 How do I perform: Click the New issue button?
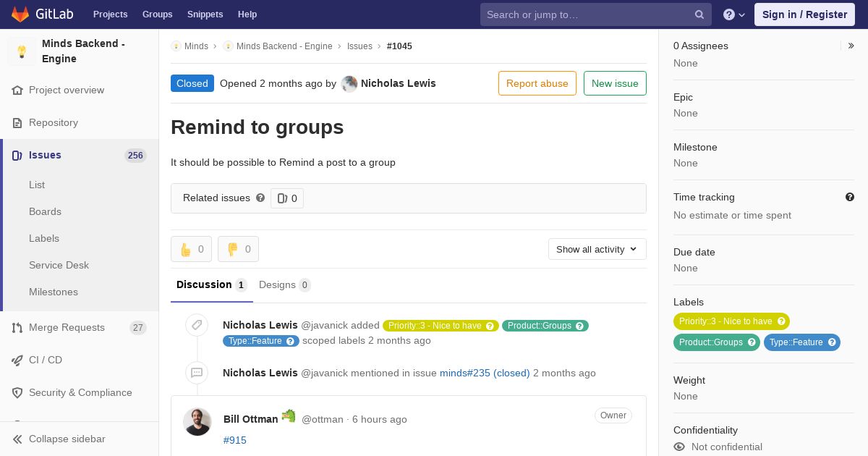(615, 83)
